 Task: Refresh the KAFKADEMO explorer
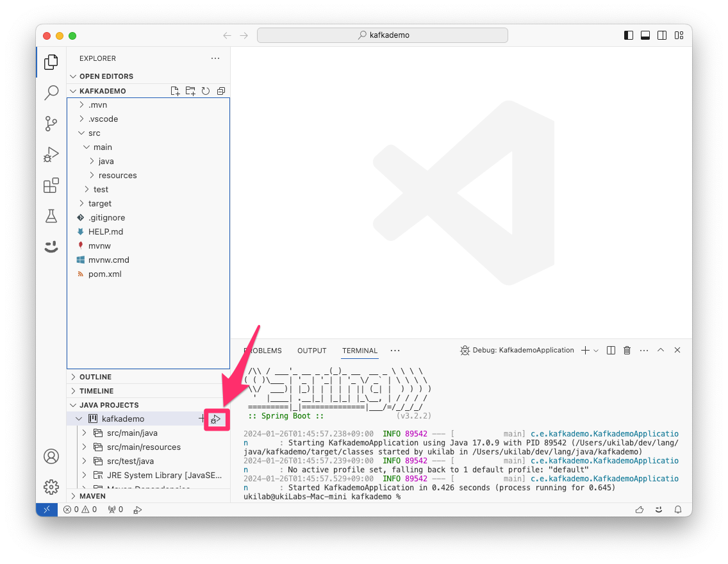(x=206, y=91)
